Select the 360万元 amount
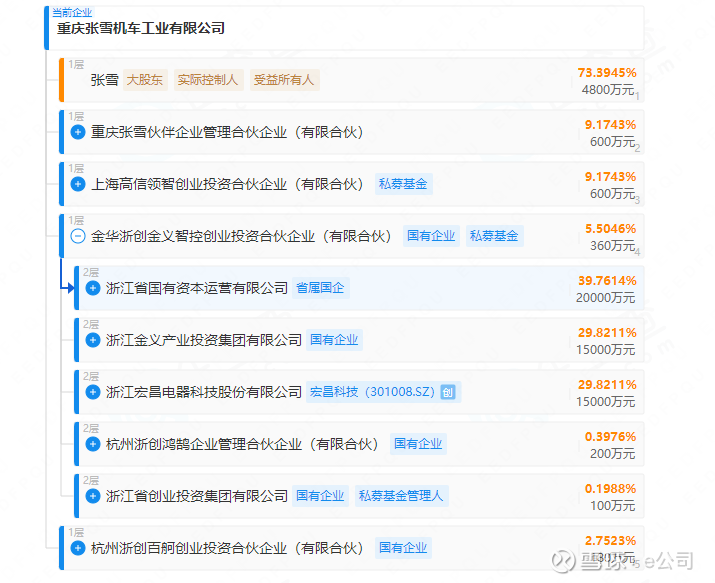715x583 pixels. point(612,246)
